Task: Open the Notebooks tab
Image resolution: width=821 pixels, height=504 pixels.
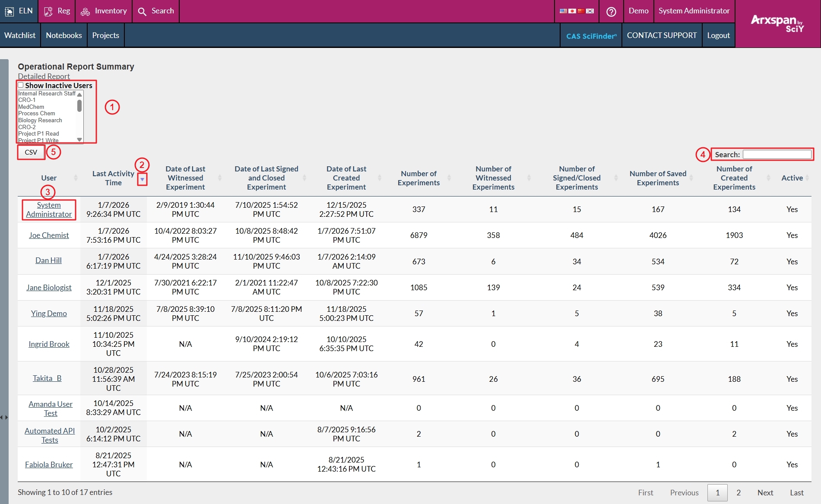Action: pyautogui.click(x=64, y=35)
